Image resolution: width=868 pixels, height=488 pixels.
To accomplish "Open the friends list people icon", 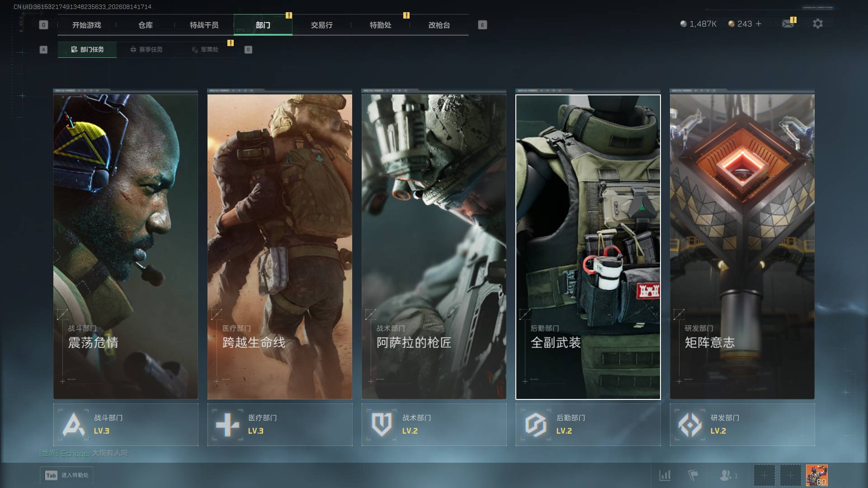I will click(726, 475).
